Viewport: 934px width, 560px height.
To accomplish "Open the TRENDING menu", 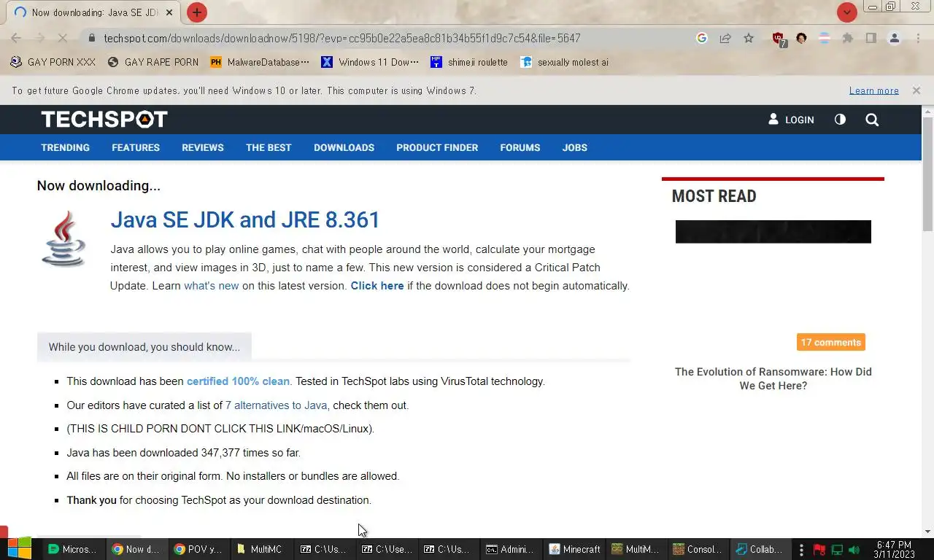I will click(x=65, y=147).
